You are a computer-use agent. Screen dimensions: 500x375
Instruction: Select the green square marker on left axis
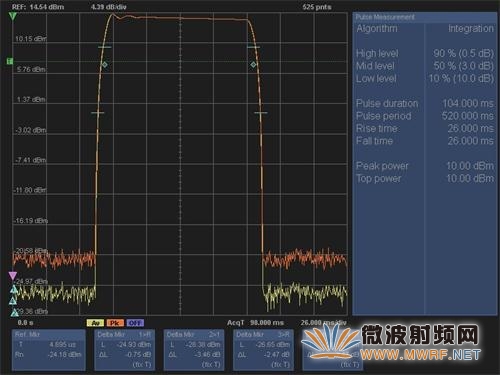[10, 61]
